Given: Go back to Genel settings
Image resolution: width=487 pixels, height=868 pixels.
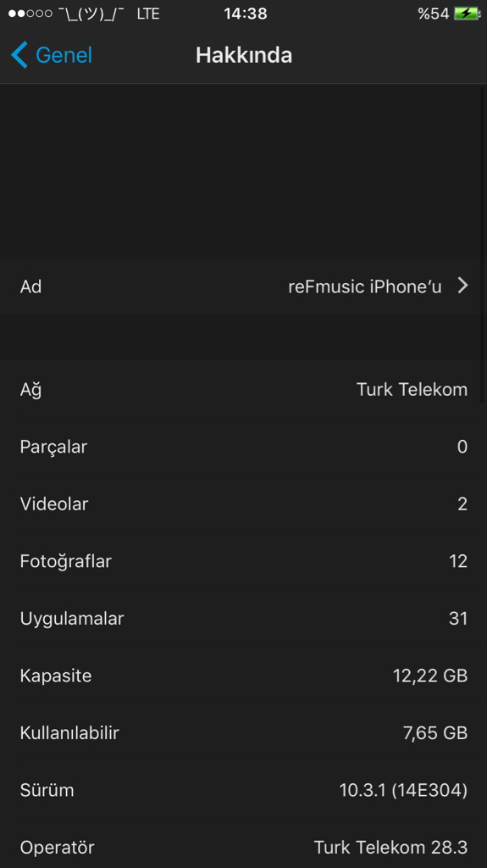Looking at the screenshot, I should click(x=52, y=55).
